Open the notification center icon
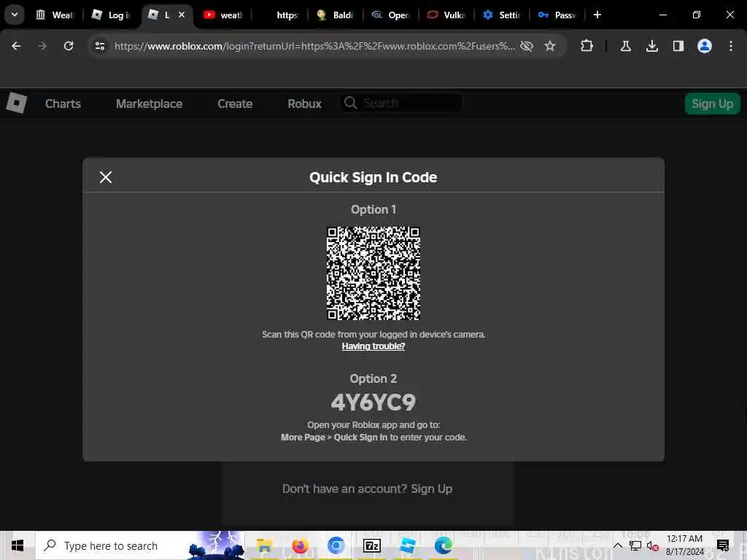Screen dimensions: 747x560 click(723, 545)
